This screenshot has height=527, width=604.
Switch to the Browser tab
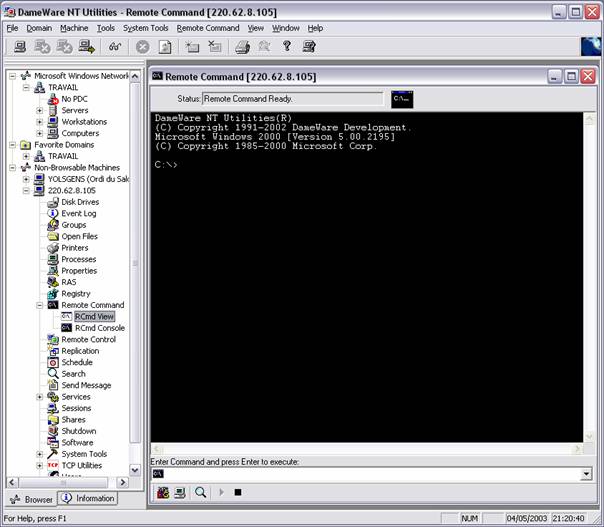tap(31, 499)
